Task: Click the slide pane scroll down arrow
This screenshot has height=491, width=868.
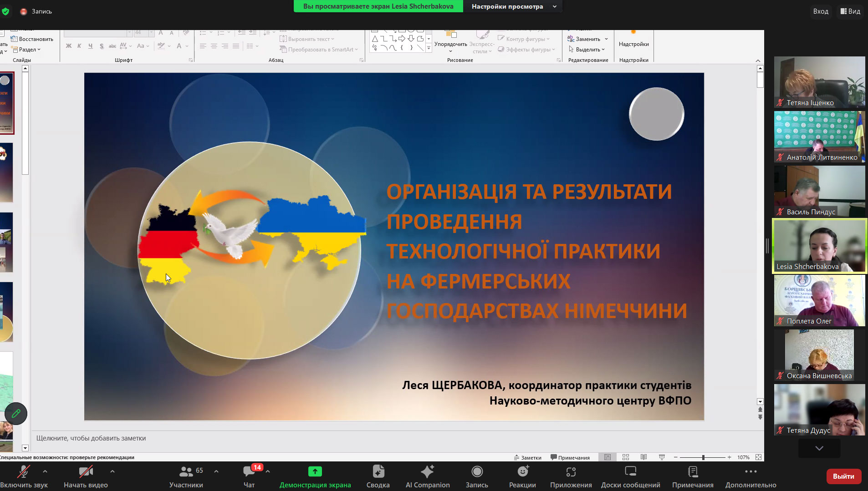Action: point(760,402)
